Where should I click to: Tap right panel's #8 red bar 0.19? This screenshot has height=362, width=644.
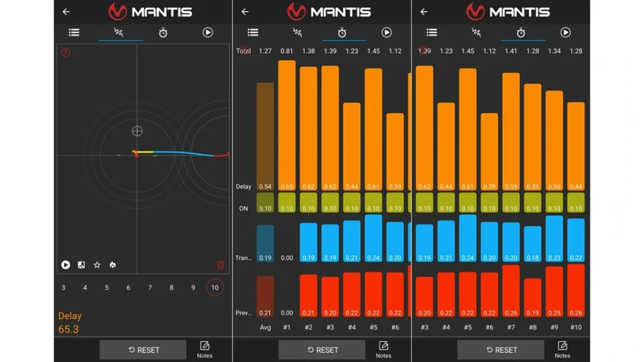coord(533,297)
